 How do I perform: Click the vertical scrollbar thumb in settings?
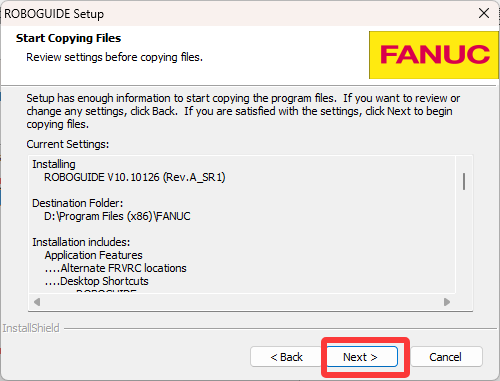click(464, 181)
